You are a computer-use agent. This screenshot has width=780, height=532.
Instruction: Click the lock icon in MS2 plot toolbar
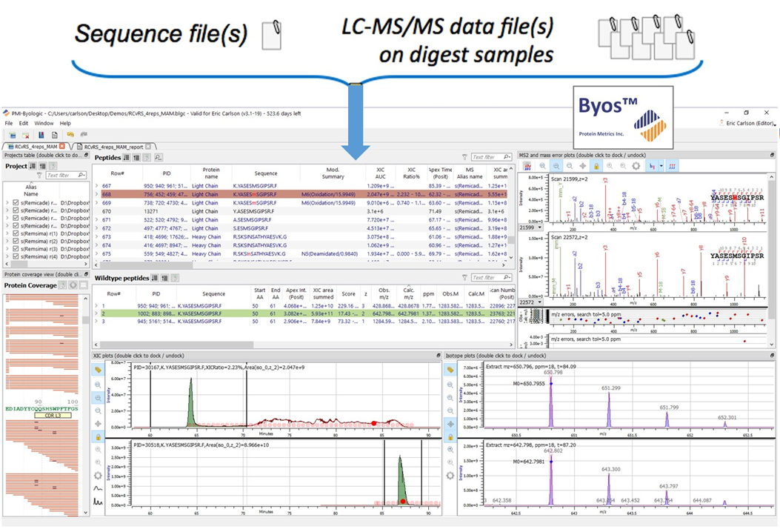pyautogui.click(x=596, y=167)
